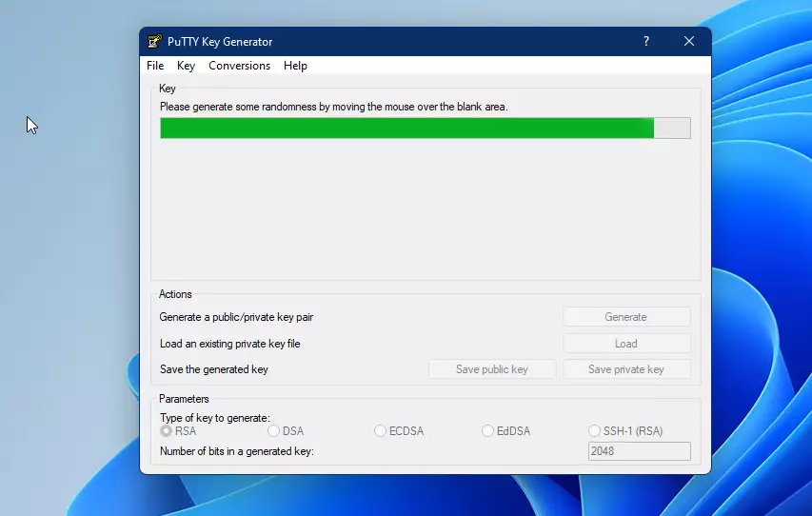
Task: Click the 'Load an existing private key file' label
Action: click(230, 344)
